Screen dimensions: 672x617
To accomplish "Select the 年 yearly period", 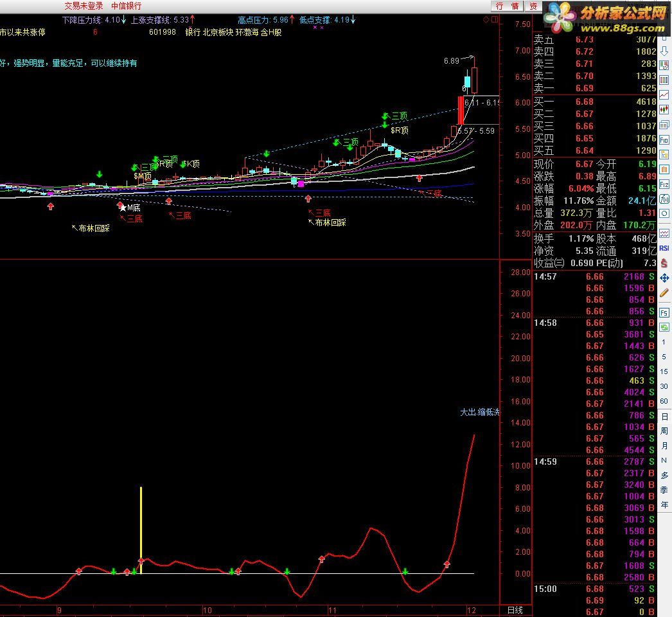I will click(x=664, y=505).
